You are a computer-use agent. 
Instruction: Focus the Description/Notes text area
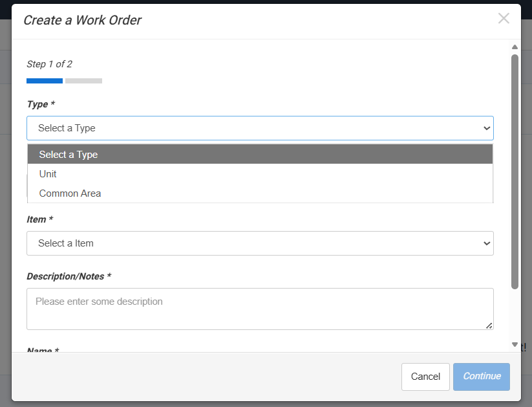[260, 309]
